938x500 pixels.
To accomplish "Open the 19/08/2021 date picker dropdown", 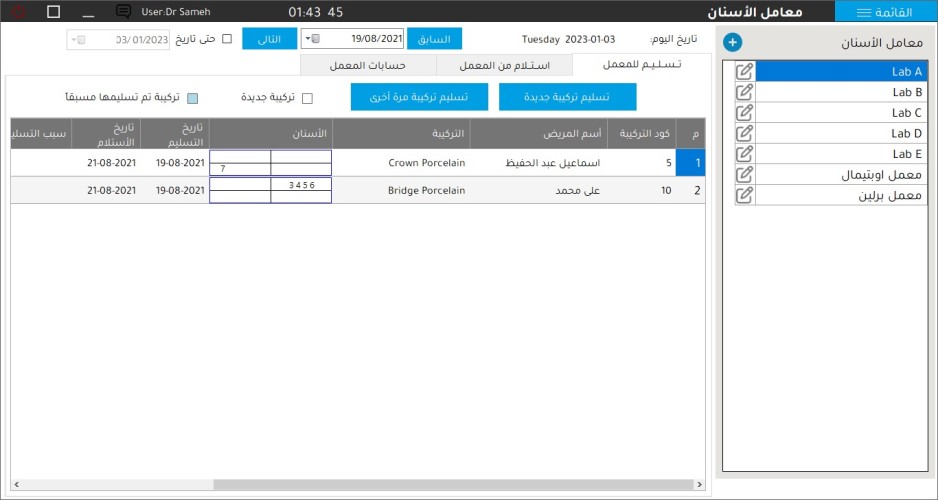I will tap(308, 39).
